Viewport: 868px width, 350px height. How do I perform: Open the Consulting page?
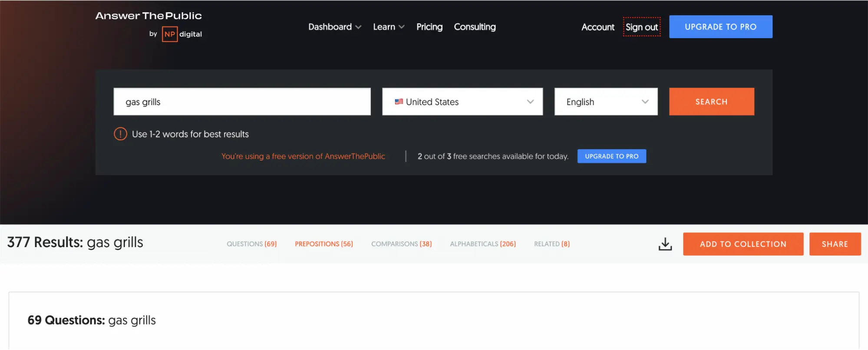tap(475, 27)
